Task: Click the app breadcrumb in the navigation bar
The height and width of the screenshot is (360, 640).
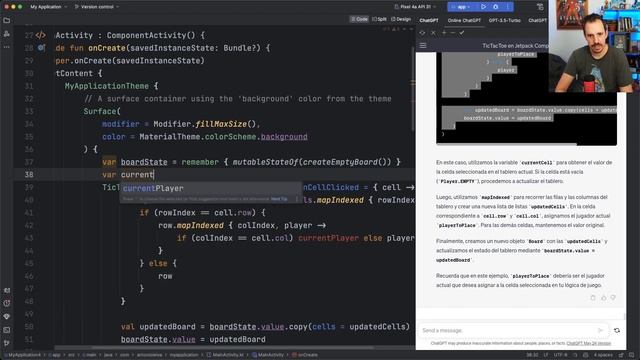Action: [55, 355]
